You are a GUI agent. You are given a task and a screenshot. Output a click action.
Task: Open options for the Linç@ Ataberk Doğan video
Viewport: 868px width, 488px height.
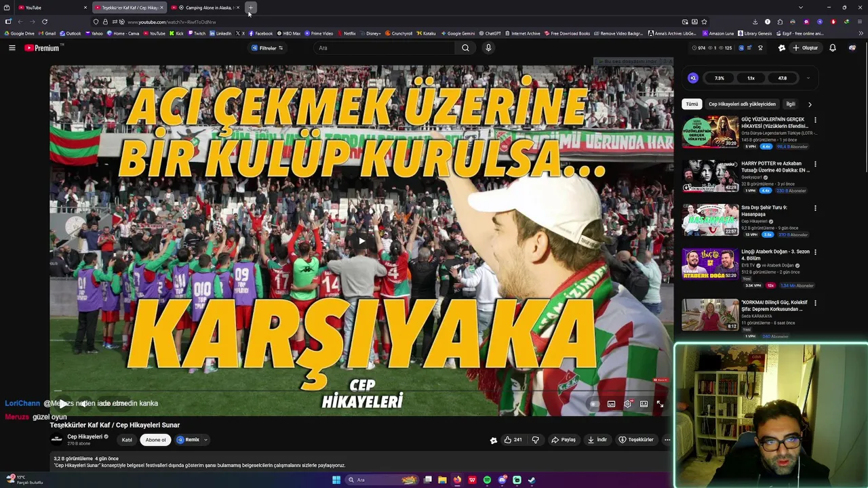[815, 252]
